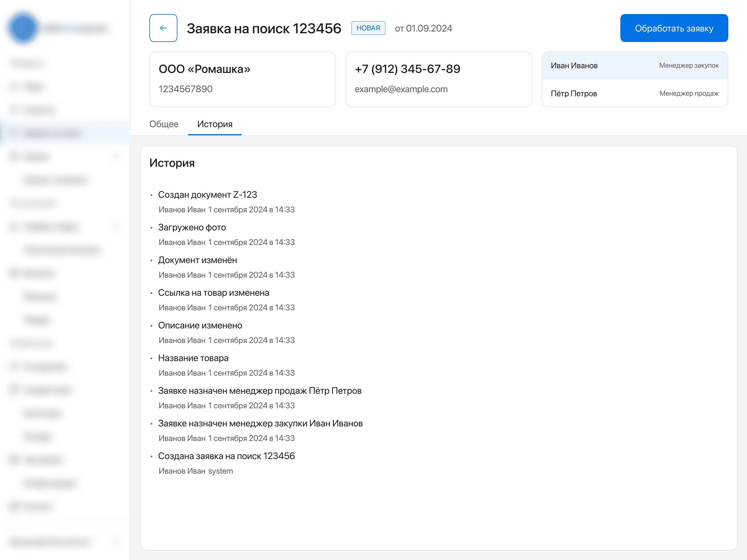Click phone number +7 (912) 345-67-89

pyautogui.click(x=407, y=69)
